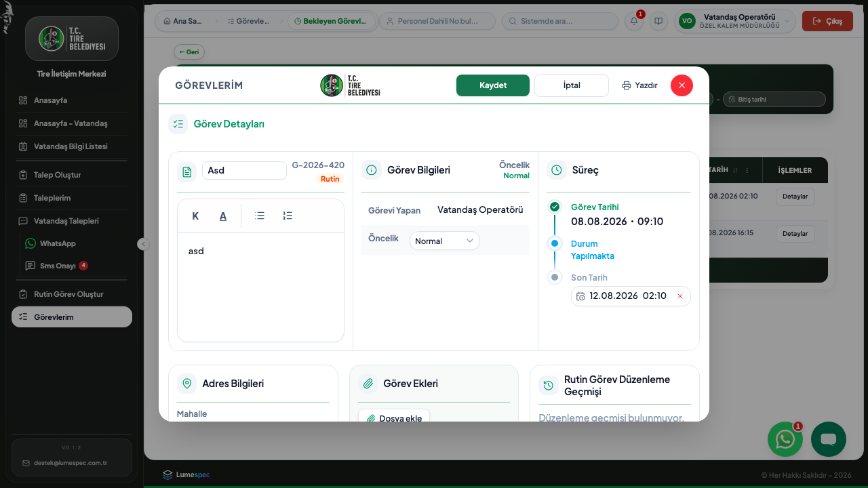Open Rutin Görev Oluştur sidebar item
Viewport: 868px width, 488px height.
[x=72, y=294]
